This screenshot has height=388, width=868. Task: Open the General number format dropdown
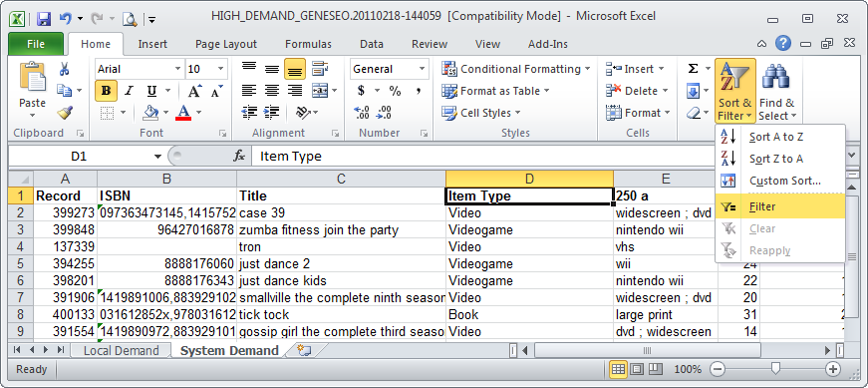423,69
